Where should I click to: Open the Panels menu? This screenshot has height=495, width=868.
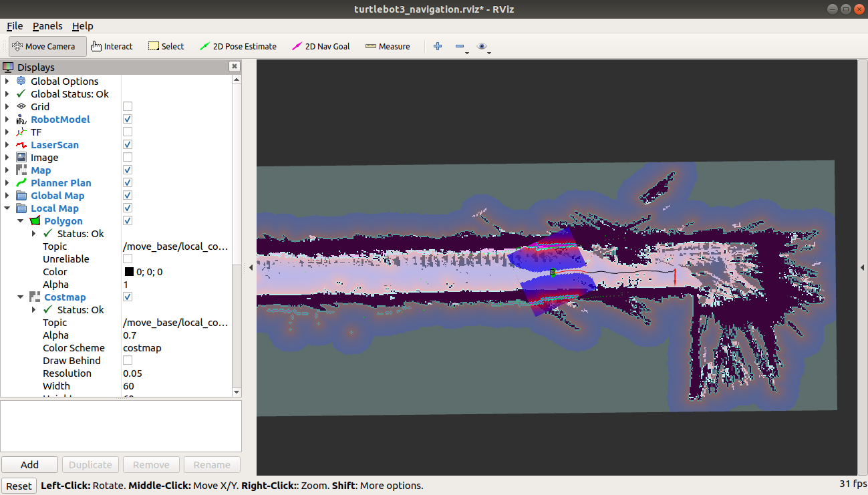pos(47,25)
